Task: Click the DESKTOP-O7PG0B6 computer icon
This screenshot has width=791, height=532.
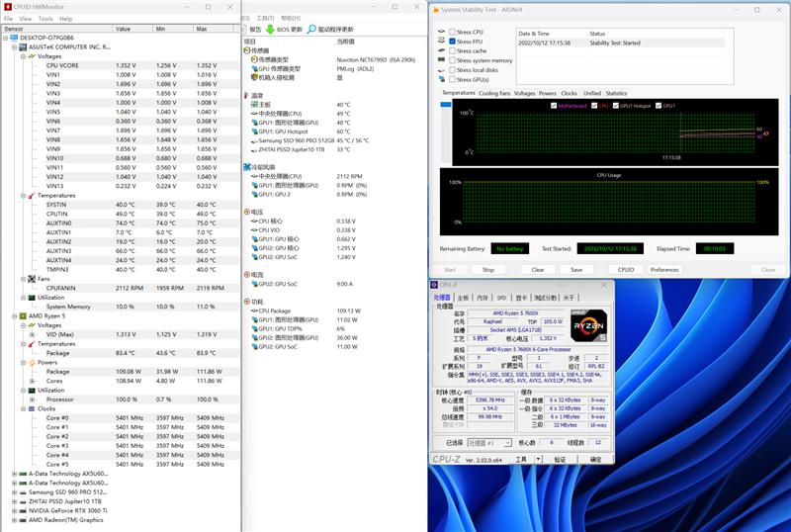Action: click(x=14, y=38)
